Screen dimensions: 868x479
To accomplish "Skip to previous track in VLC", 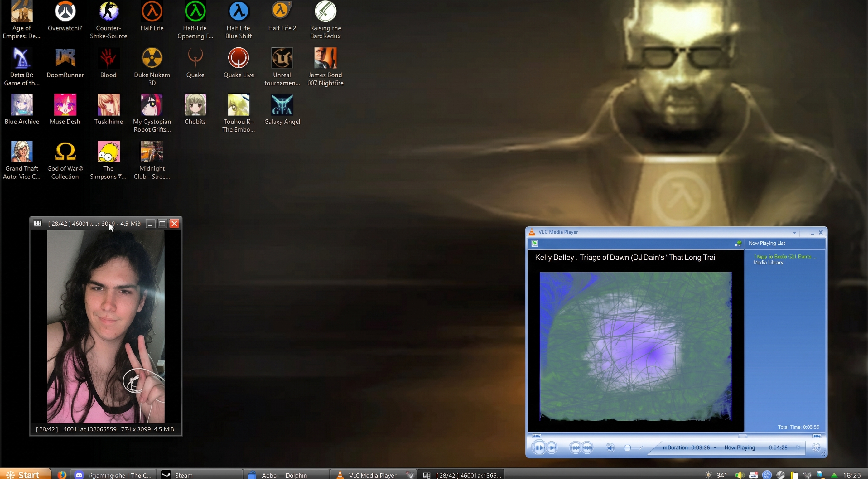I will pos(576,448).
